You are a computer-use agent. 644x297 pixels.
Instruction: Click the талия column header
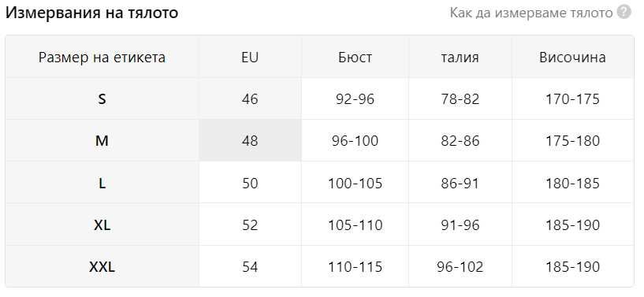point(460,57)
